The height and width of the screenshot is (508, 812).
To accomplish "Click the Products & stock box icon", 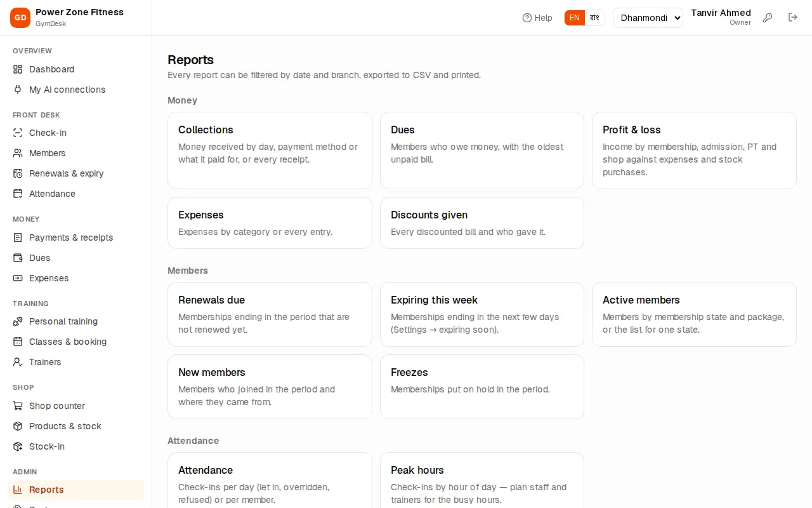I will click(x=18, y=426).
